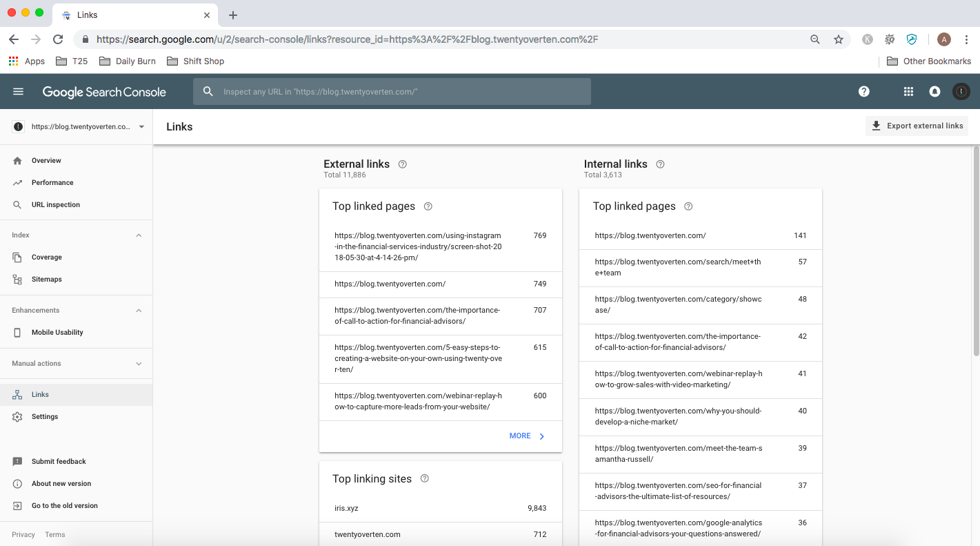Viewport: 980px width, 546px height.
Task: Click help icon beside Internal links heading
Action: coord(660,164)
